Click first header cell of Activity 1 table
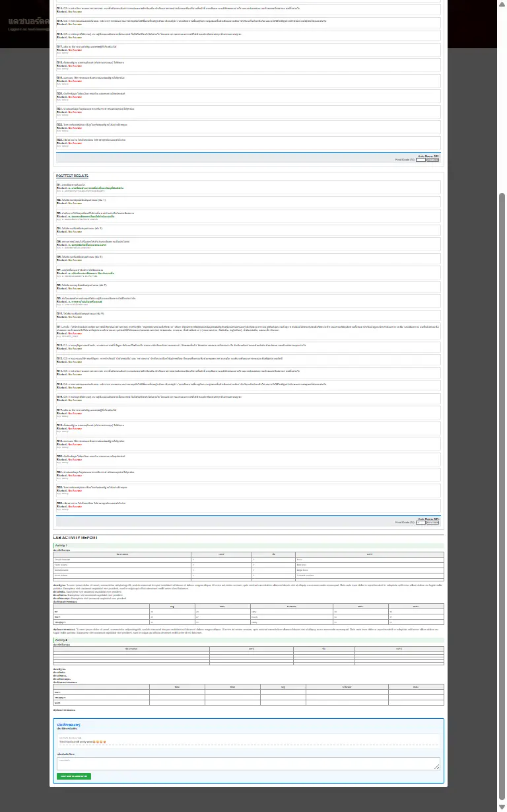This screenshot has height=812, width=507. (122, 554)
